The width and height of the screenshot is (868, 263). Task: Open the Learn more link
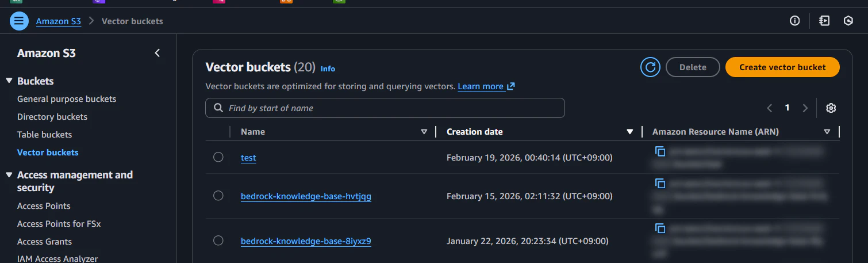pos(486,86)
